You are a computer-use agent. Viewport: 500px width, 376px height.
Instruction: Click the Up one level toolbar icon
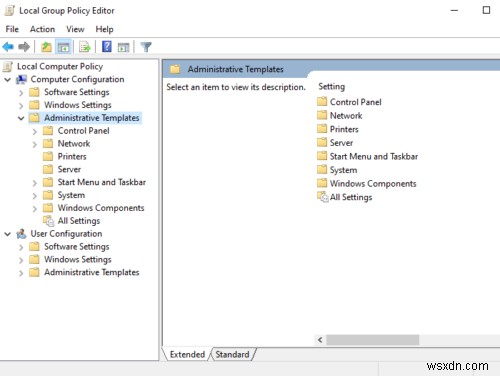pos(46,47)
